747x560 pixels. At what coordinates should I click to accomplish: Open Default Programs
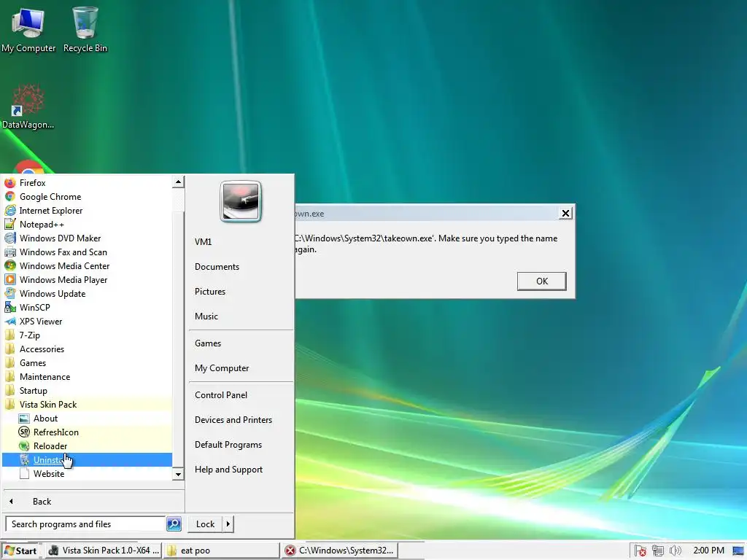[x=241, y=444]
